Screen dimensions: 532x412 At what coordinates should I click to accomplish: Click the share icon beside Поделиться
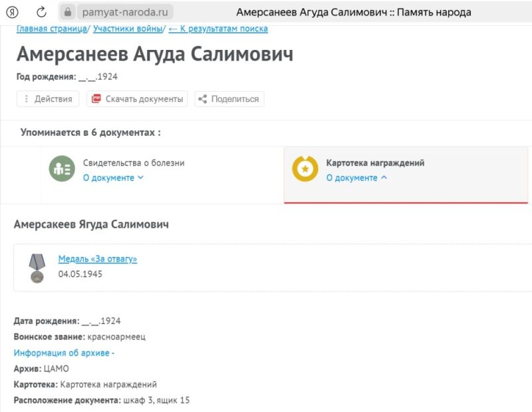click(x=203, y=99)
